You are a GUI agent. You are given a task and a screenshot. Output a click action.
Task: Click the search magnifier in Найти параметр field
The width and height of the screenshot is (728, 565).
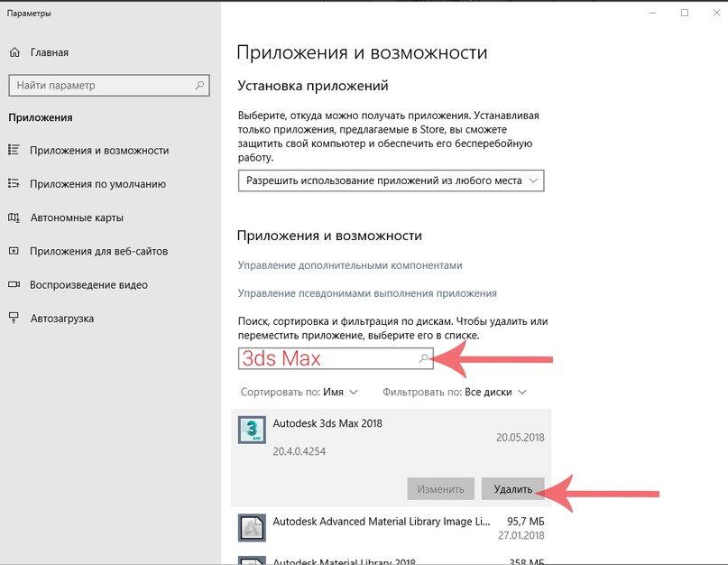tap(199, 86)
